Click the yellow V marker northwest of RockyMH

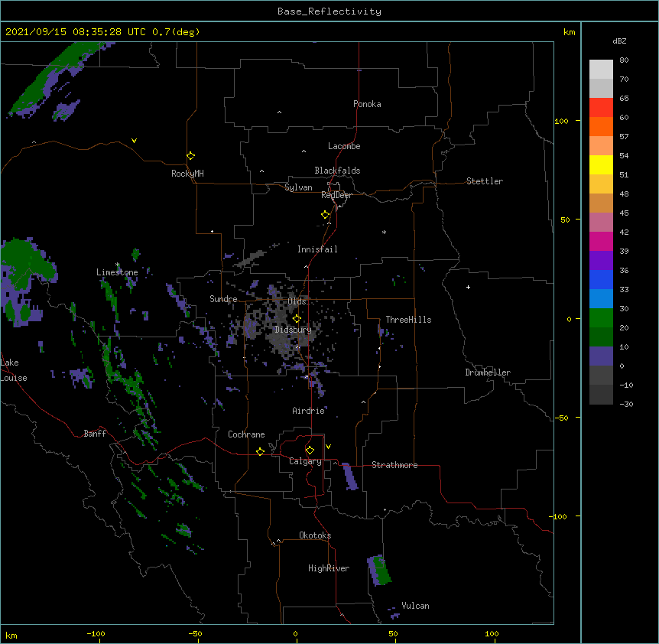point(134,141)
